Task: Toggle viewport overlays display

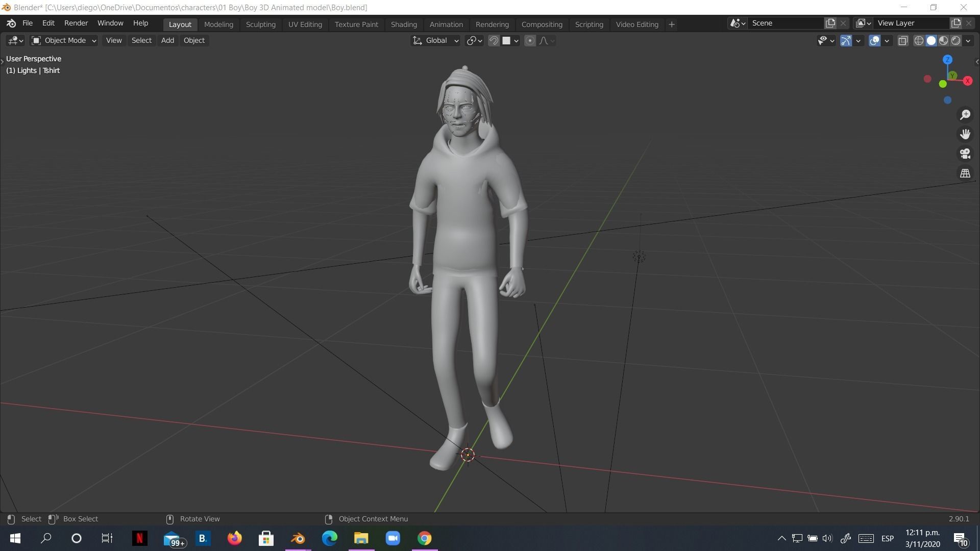Action: [874, 41]
